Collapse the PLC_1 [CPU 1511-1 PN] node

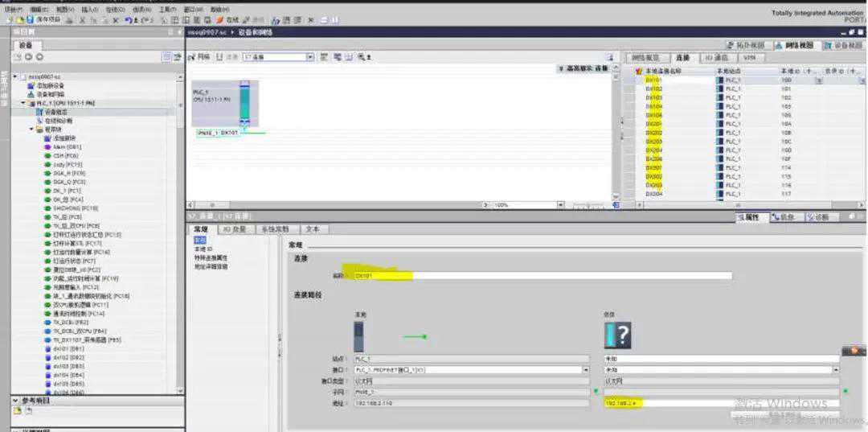point(23,103)
